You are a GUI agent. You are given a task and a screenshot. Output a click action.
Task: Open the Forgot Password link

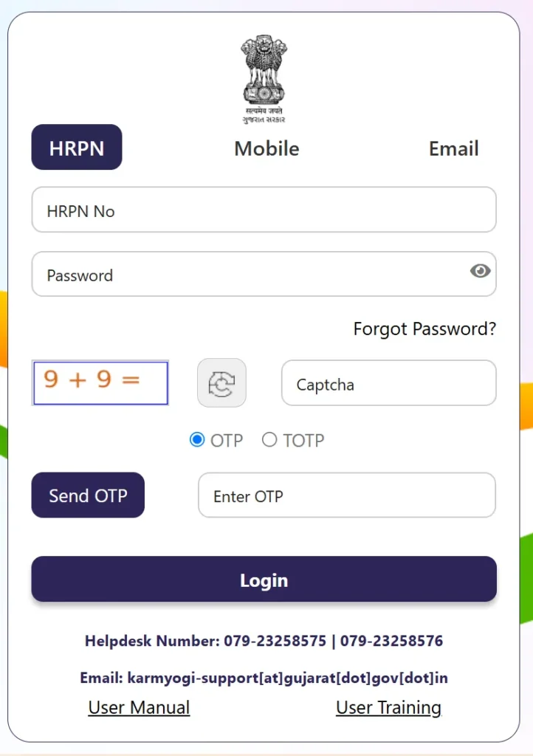coord(424,329)
